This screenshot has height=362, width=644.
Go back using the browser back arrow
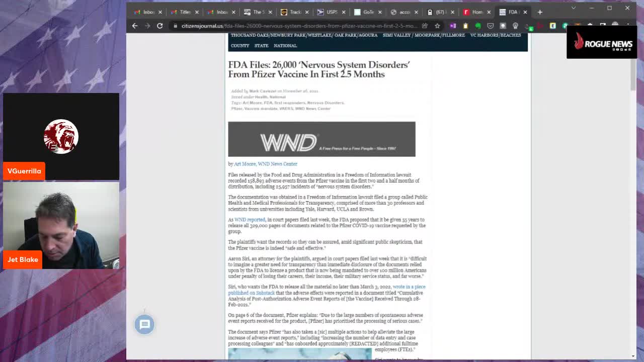pos(135,26)
